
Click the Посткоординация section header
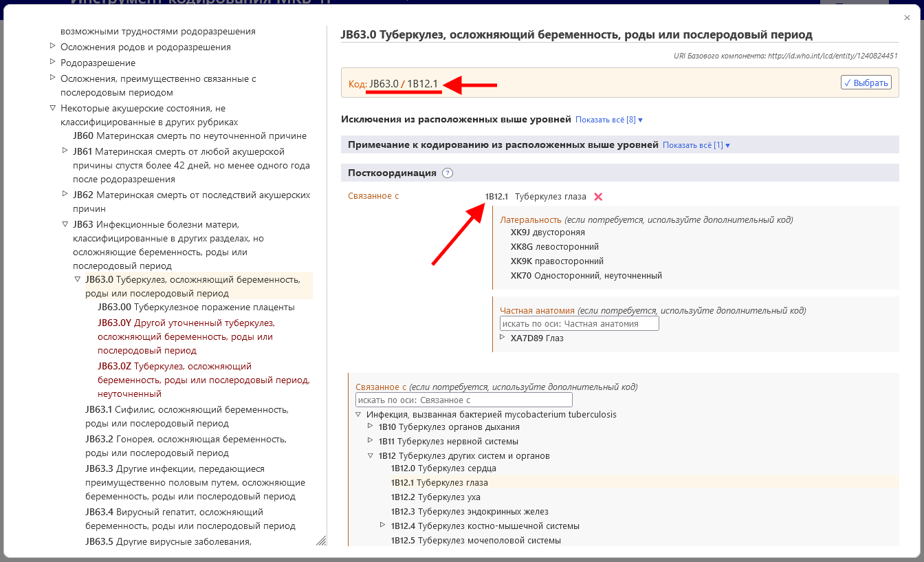[620, 173]
